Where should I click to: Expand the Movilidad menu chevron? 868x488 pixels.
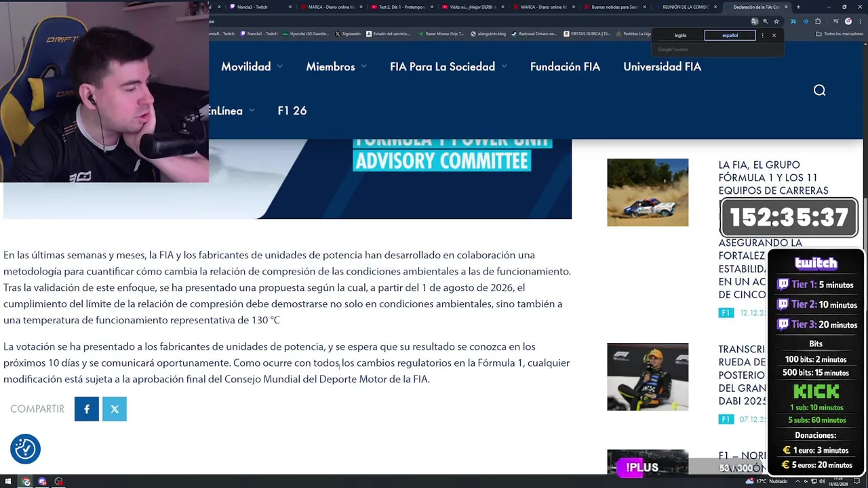click(279, 67)
